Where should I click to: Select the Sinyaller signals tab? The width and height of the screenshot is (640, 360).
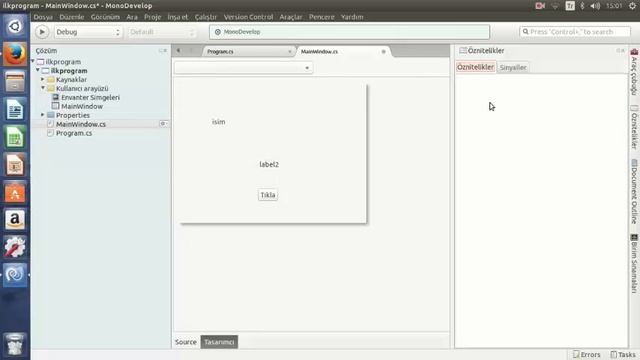click(x=513, y=67)
